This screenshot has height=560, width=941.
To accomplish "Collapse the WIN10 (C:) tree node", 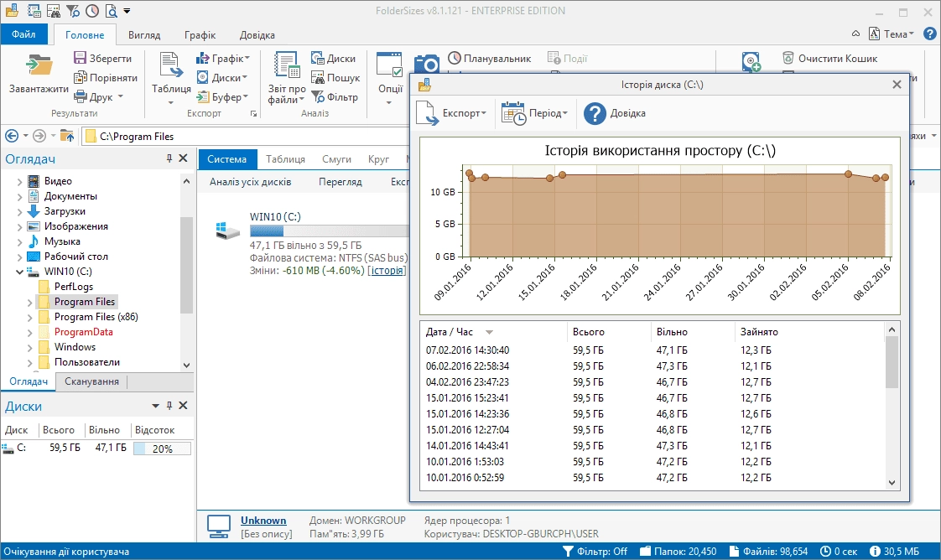I will [19, 272].
